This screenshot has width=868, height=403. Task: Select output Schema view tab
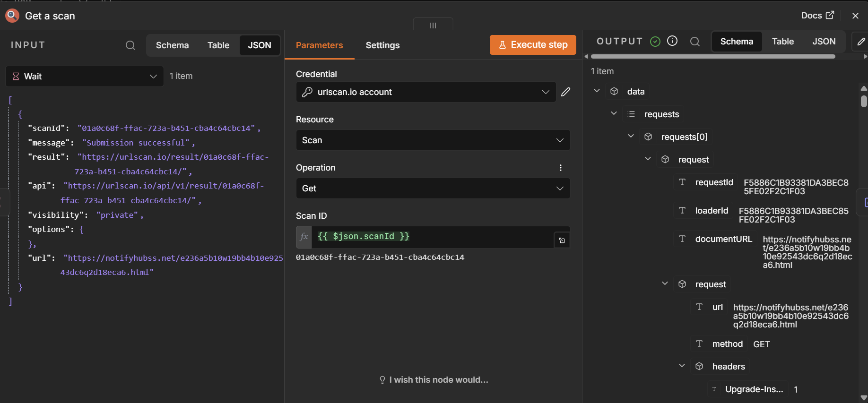(737, 42)
